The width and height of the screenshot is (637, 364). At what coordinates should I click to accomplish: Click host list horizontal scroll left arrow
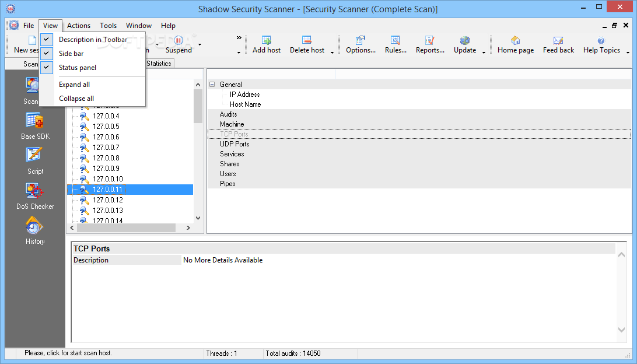[72, 228]
